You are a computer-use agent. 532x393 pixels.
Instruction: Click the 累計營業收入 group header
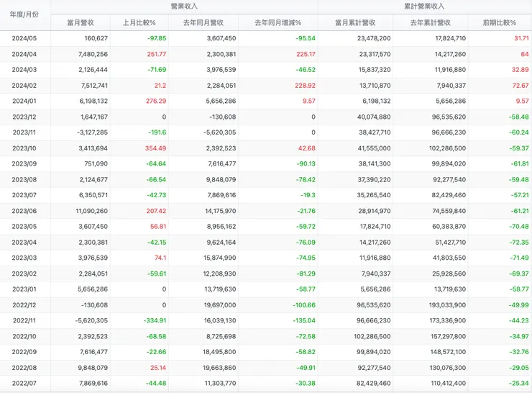coord(424,6)
